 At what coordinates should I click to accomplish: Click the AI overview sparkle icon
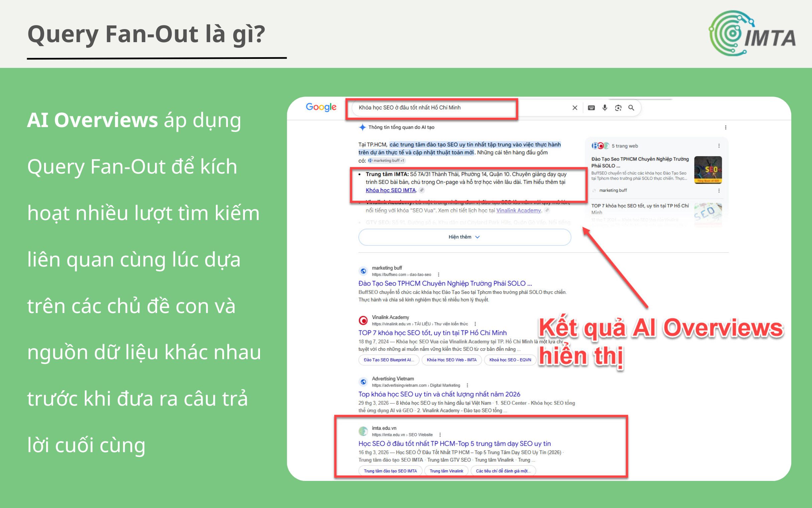pos(362,127)
